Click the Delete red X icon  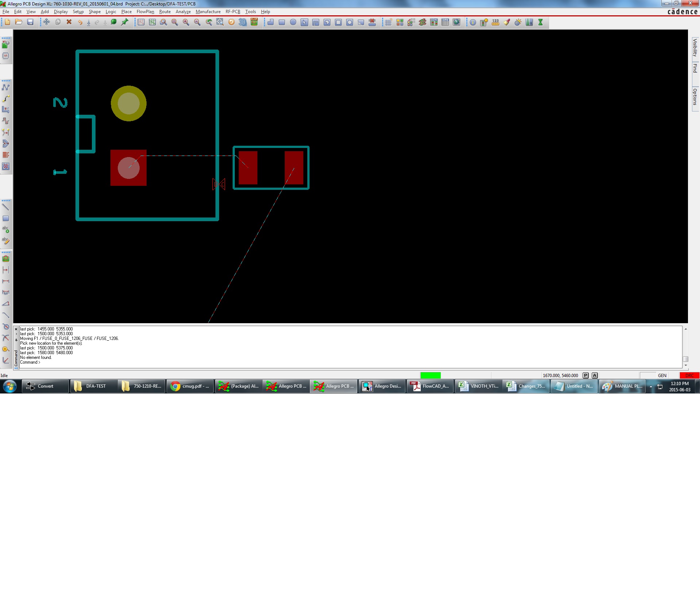pyautogui.click(x=69, y=22)
